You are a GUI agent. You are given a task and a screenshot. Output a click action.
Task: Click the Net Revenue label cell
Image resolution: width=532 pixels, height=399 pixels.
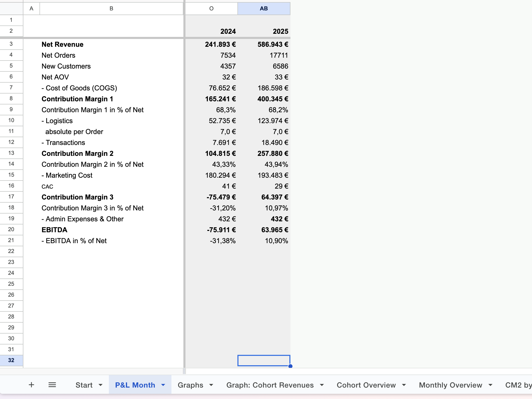pos(62,44)
